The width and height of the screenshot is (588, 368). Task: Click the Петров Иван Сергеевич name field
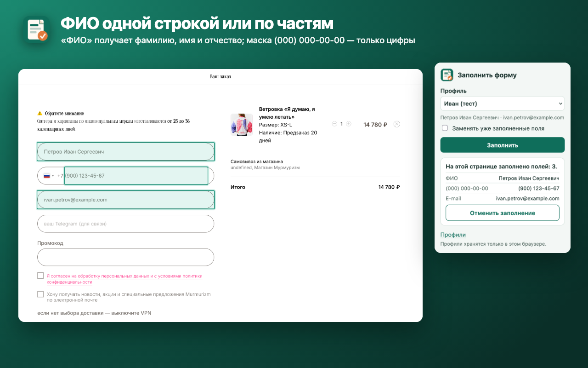tap(125, 151)
